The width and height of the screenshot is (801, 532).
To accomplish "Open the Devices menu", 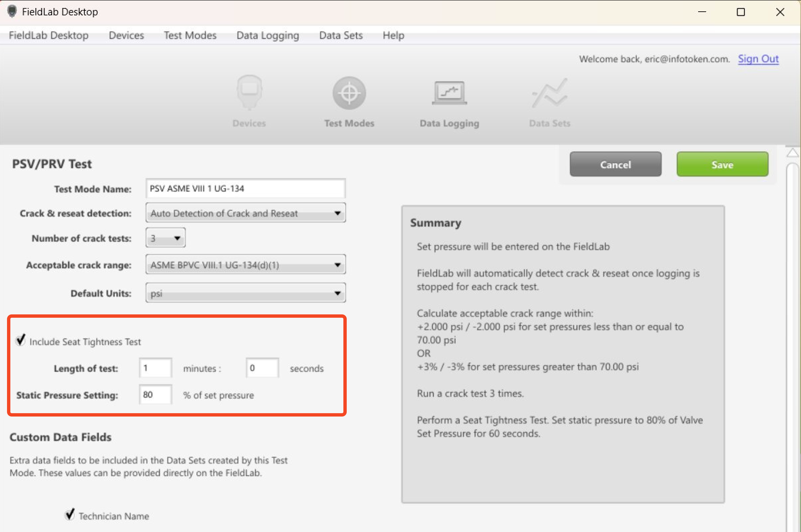I will pos(126,35).
